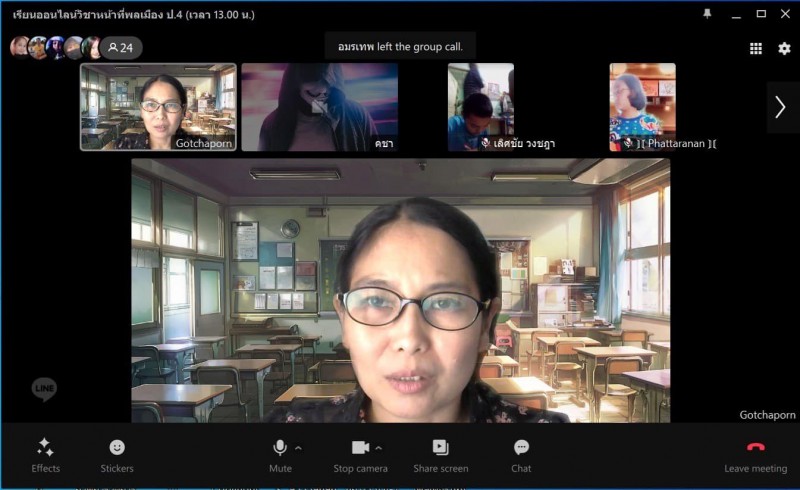Select Gotchaporn's small video thumbnail
The image size is (800, 490).
pos(158,107)
